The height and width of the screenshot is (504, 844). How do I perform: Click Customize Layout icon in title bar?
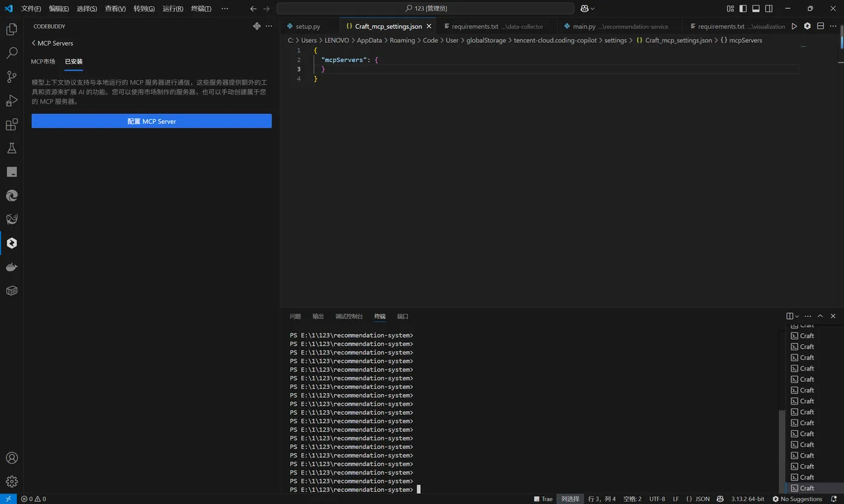[x=730, y=8]
